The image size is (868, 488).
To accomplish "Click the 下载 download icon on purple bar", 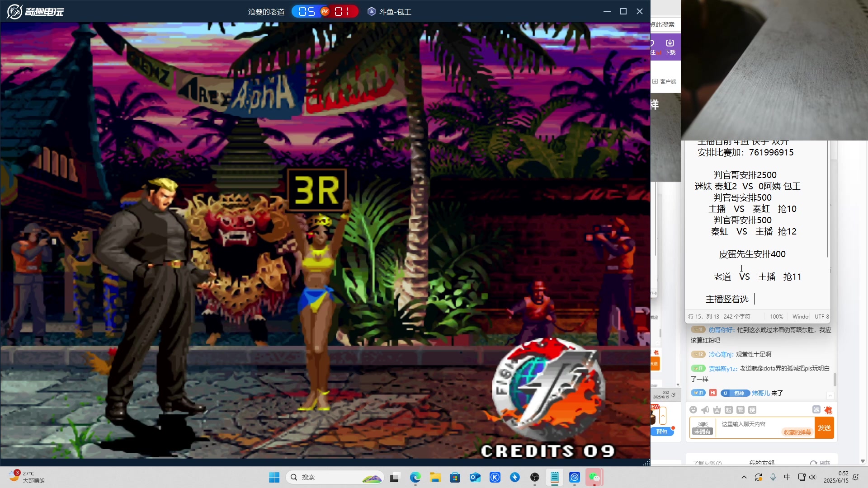I will point(670,47).
